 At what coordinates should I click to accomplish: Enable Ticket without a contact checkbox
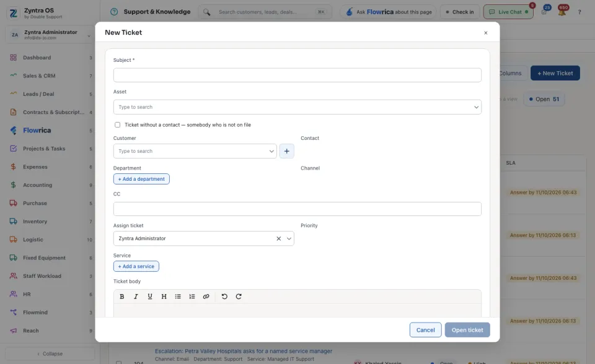118,125
